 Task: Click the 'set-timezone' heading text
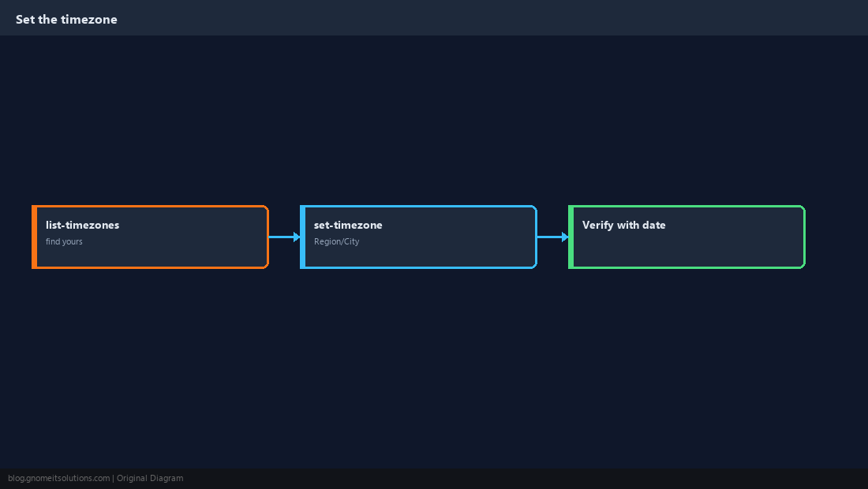click(348, 225)
